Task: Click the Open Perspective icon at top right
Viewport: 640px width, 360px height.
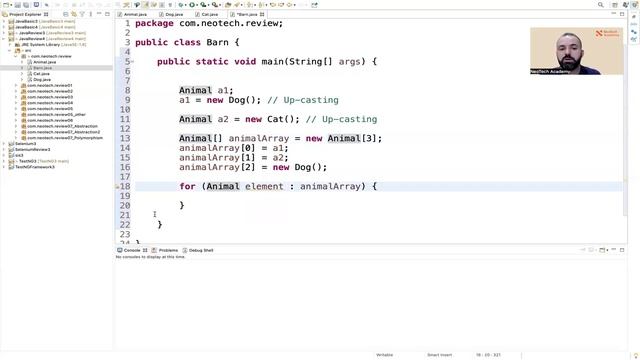Action: [615, 5]
